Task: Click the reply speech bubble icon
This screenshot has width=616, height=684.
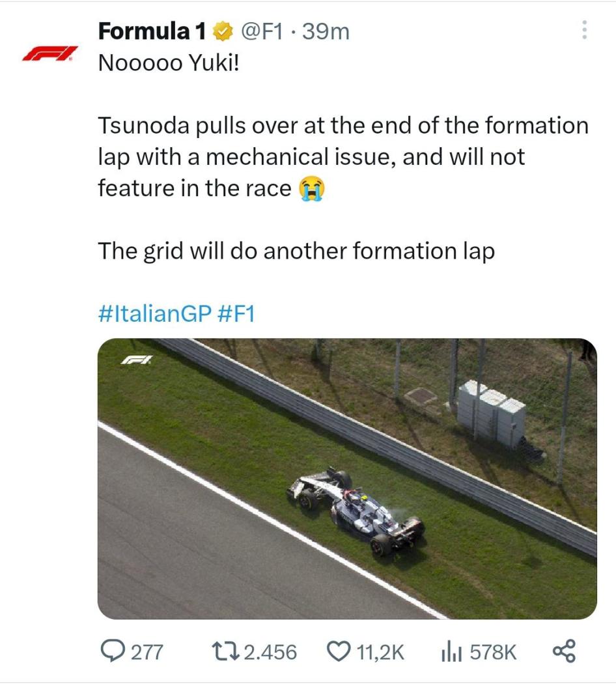Action: click(x=113, y=651)
